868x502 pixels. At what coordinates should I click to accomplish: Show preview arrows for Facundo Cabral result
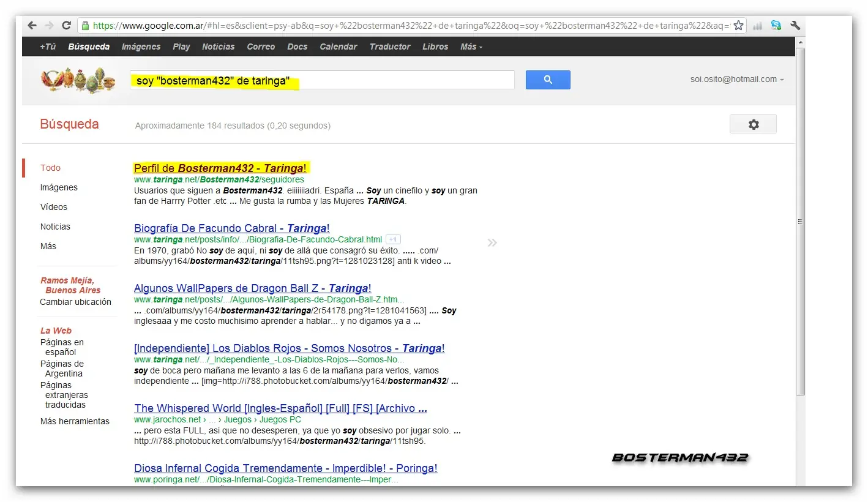[x=492, y=243]
